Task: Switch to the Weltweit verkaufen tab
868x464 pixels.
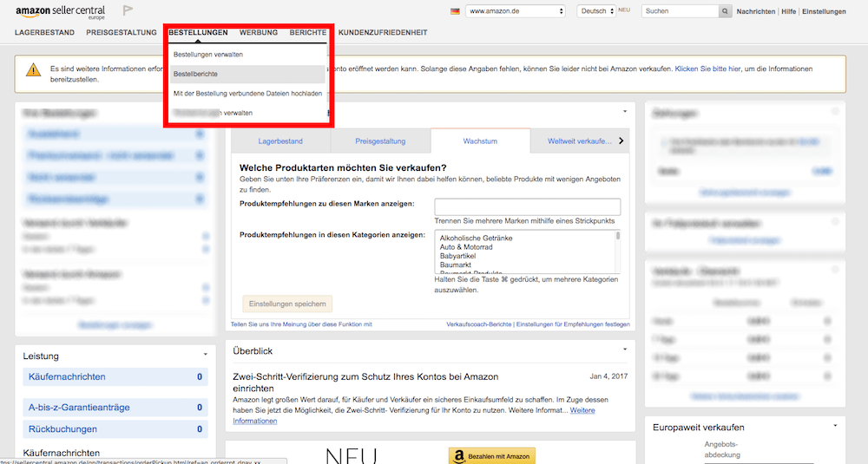Action: 580,141
